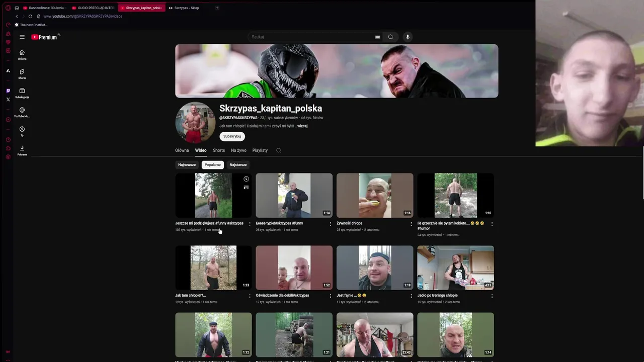
Task: Open the Ty profile sidebar item
Action: pyautogui.click(x=22, y=131)
